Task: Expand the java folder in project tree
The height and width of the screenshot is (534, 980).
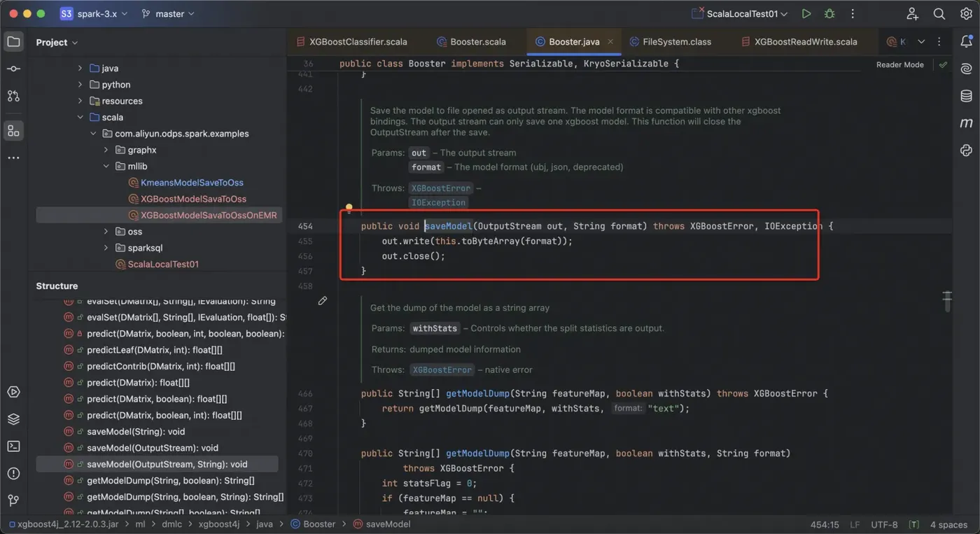Action: tap(80, 68)
